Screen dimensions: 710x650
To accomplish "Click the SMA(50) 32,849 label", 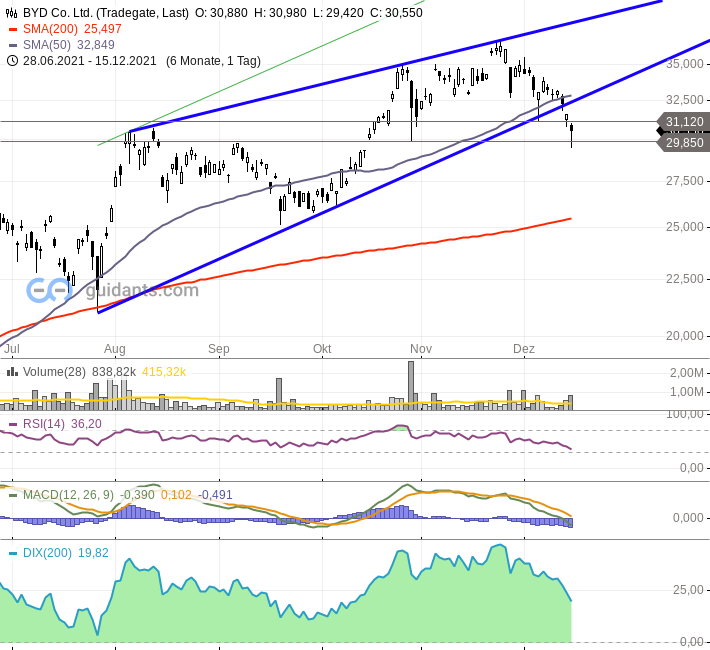I will click(69, 45).
